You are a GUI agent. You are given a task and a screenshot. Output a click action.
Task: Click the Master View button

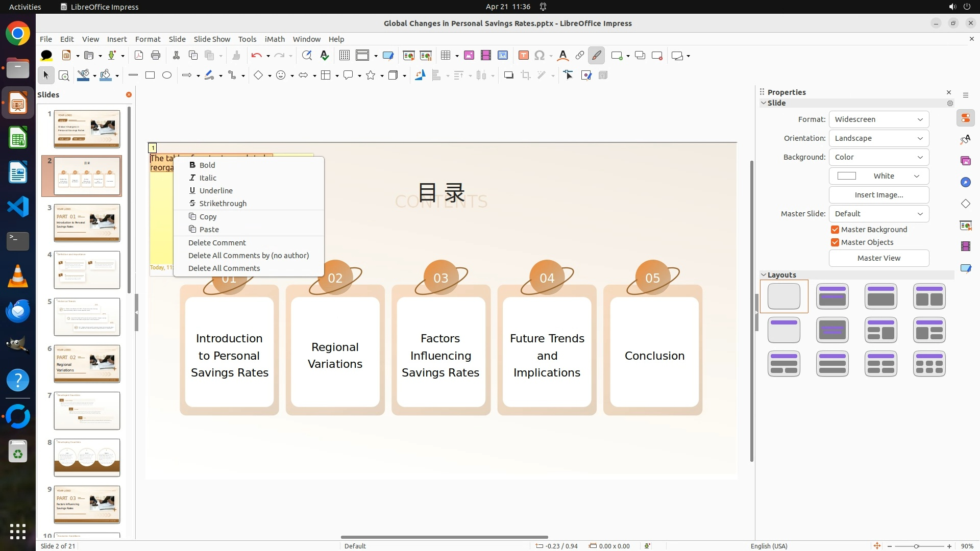(x=878, y=258)
